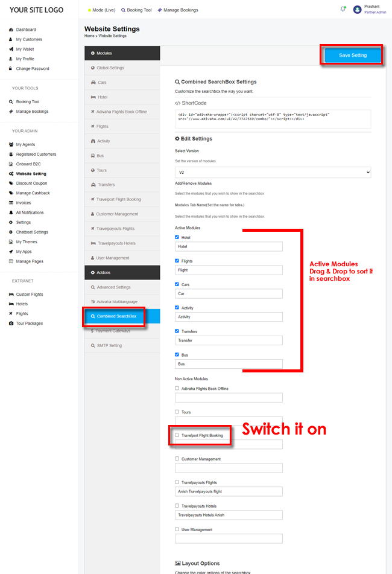Enable the Tours non-active module checkbox
Screen dimensions: 392x574
[177, 412]
